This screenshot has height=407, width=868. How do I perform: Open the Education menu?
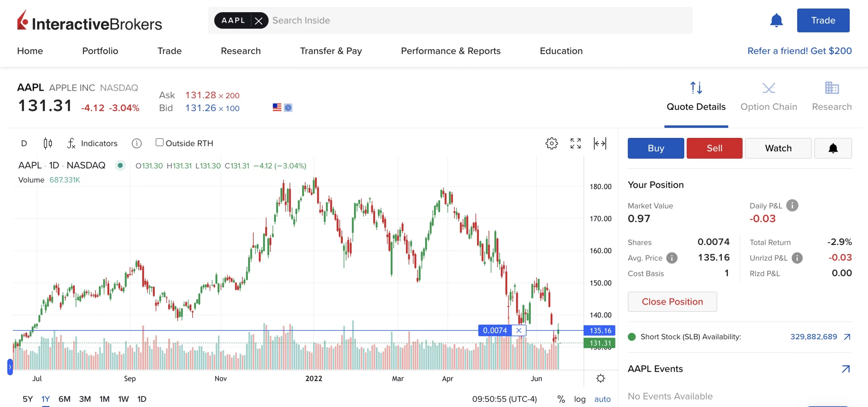point(561,51)
